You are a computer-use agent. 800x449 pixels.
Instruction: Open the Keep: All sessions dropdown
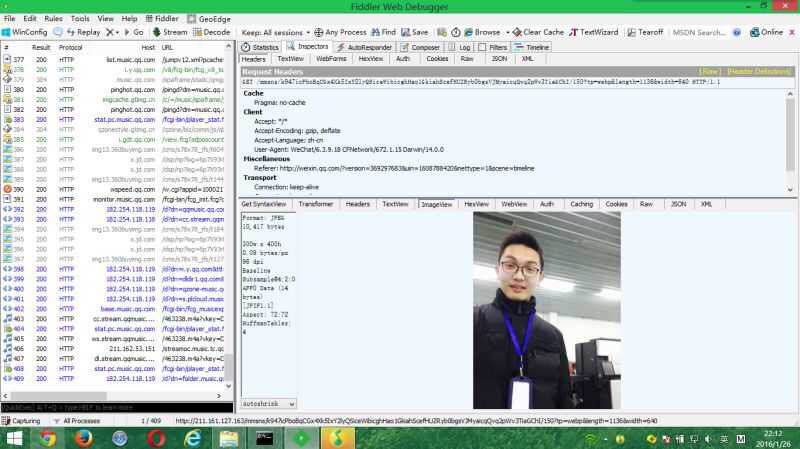pos(276,32)
